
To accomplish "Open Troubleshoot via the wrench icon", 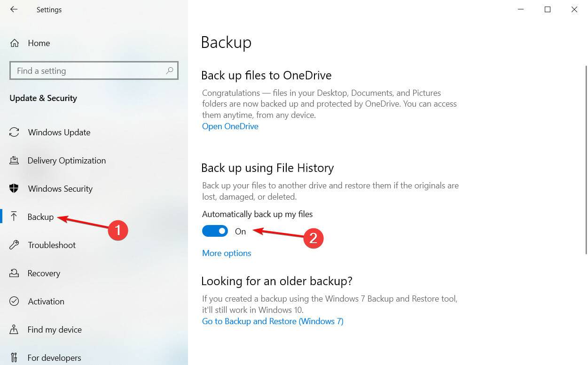I will click(14, 245).
